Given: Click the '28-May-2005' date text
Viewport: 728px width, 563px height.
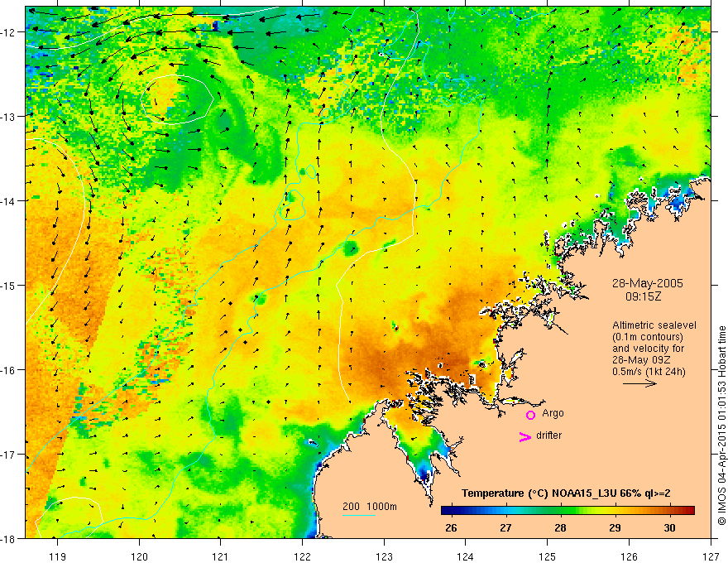Looking at the screenshot, I should [x=647, y=283].
